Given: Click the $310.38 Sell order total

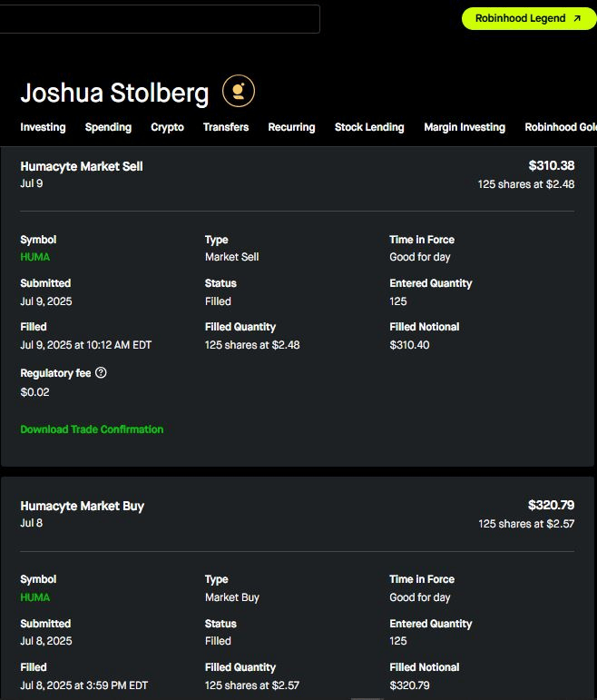Looking at the screenshot, I should [551, 166].
